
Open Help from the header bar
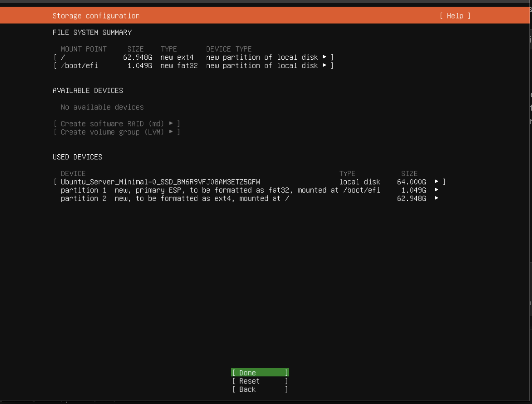click(455, 16)
